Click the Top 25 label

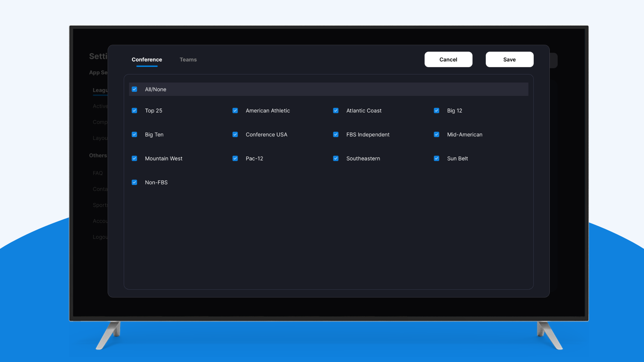point(154,111)
